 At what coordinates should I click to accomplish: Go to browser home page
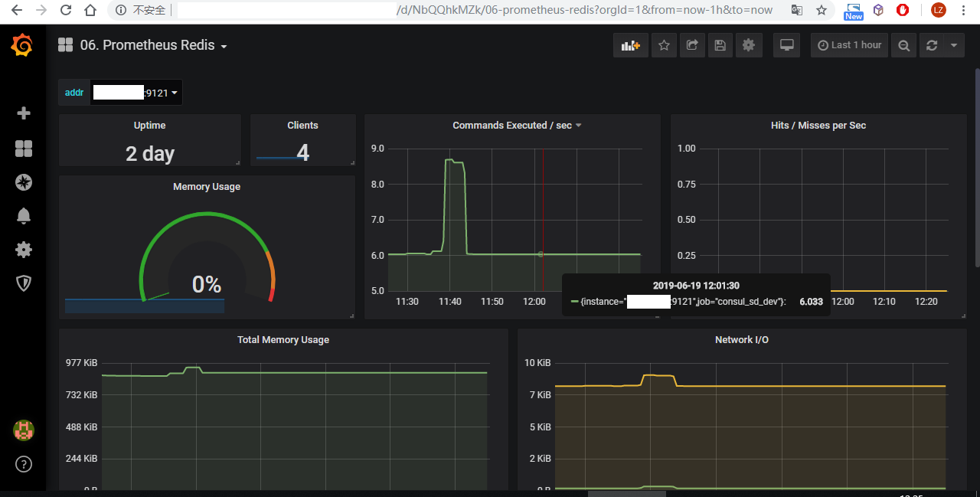(x=90, y=10)
